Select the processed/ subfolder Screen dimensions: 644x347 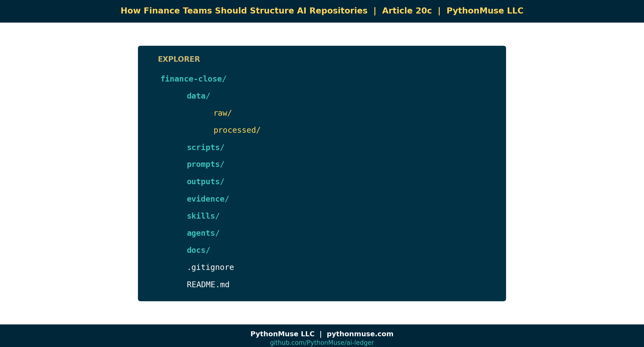(237, 130)
